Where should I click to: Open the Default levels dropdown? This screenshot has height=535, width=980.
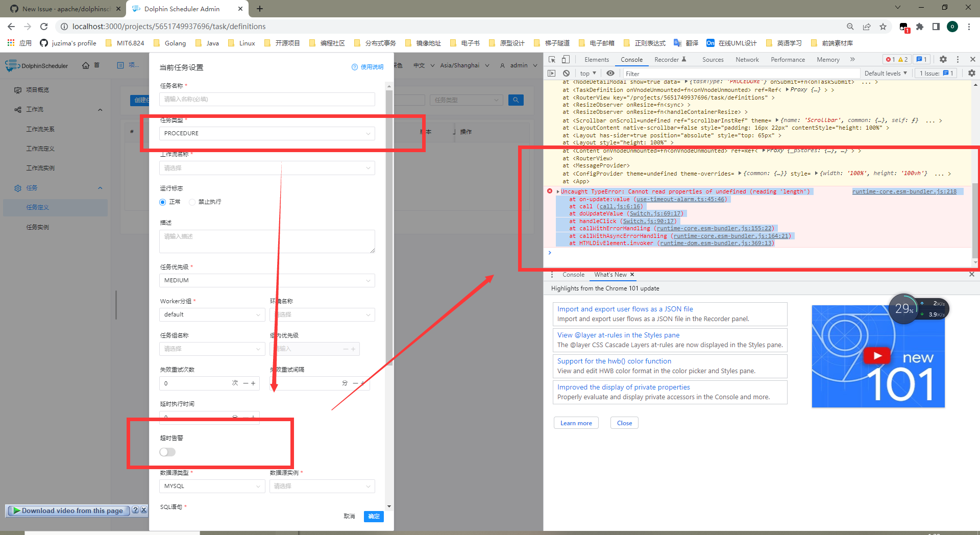(x=886, y=74)
